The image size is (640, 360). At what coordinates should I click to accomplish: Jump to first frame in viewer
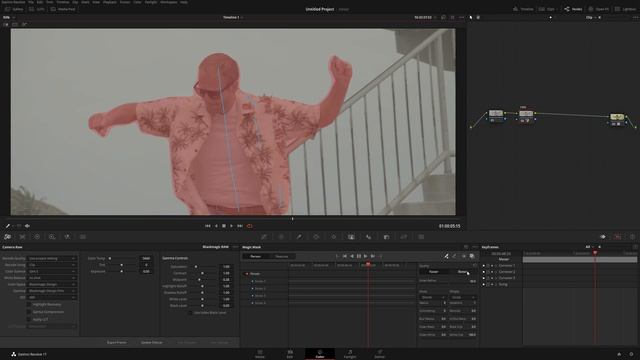click(208, 226)
